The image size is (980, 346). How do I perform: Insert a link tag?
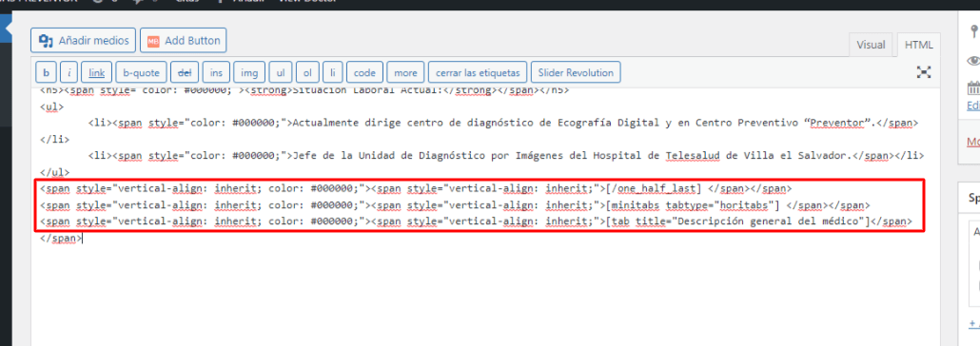(x=96, y=72)
